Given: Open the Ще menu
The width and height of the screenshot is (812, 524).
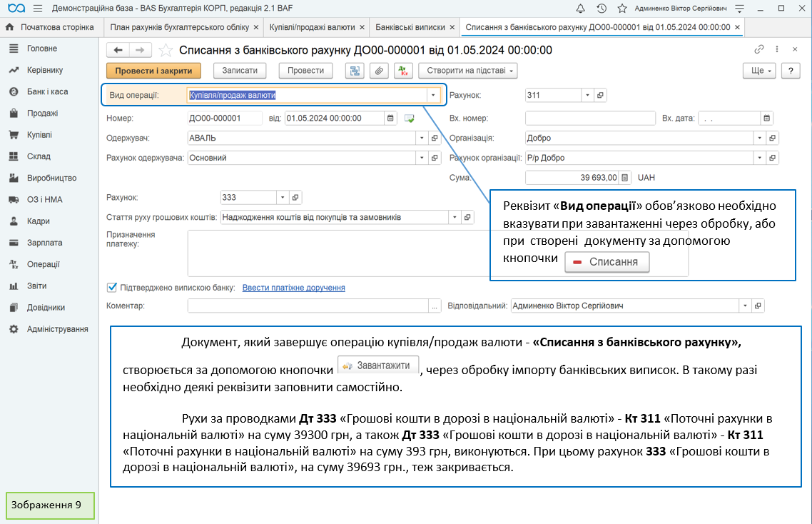Looking at the screenshot, I should (759, 71).
